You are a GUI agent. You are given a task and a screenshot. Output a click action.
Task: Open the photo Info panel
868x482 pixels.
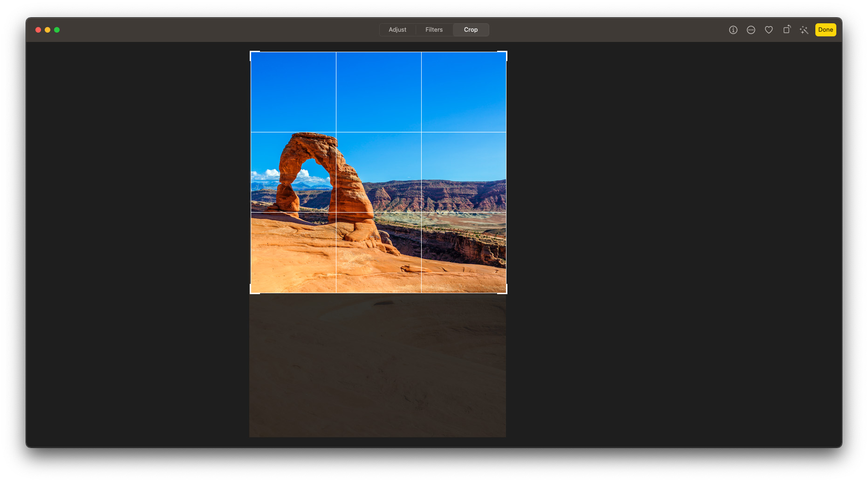[x=733, y=30]
